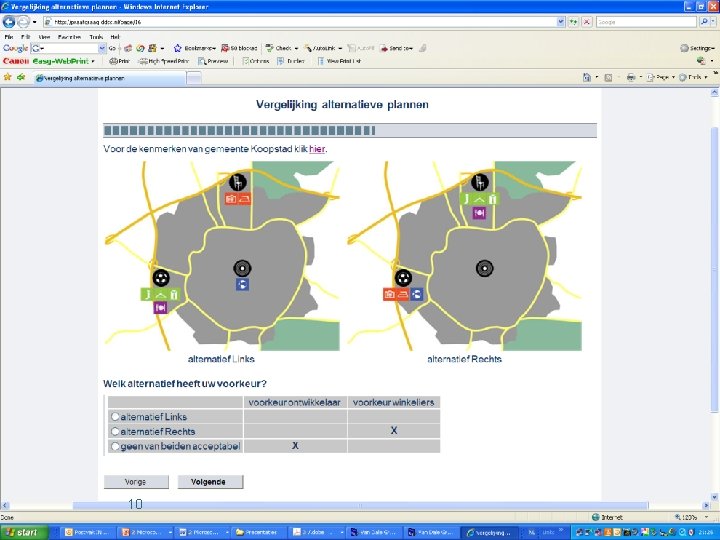Click Preview in Canon Easy-WebPrint toolbar
The width and height of the screenshot is (720, 540).
213,61
